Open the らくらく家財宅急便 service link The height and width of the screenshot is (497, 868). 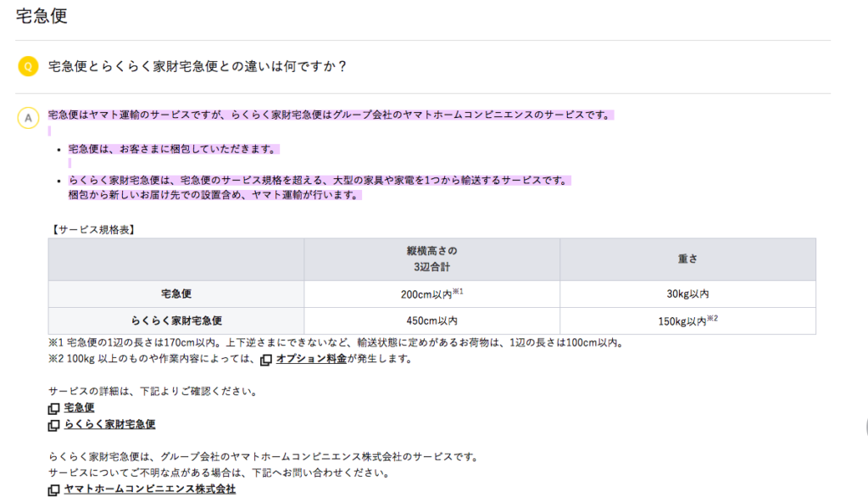pos(109,424)
